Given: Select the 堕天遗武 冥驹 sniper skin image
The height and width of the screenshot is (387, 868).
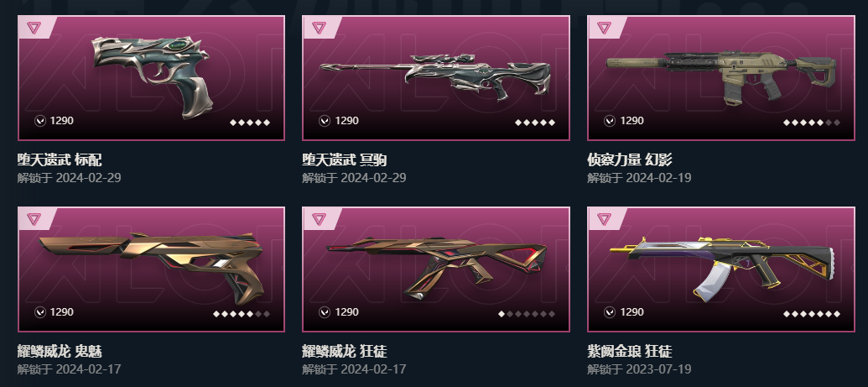Looking at the screenshot, I should [x=435, y=76].
